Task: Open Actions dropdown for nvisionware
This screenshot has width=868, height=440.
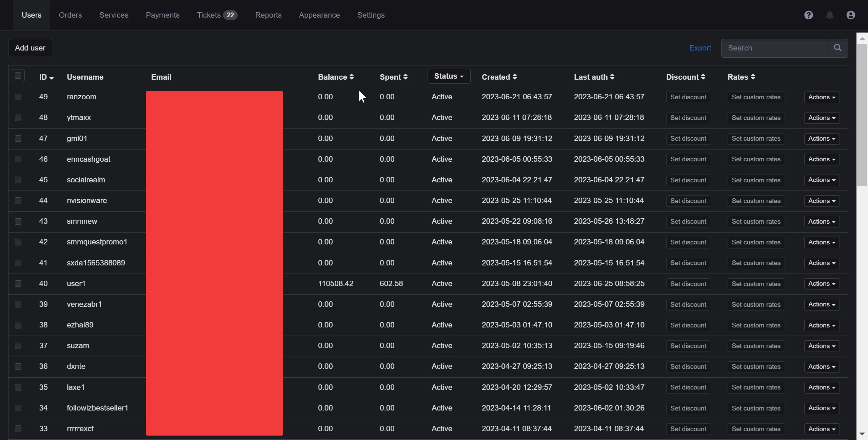Action: (x=822, y=201)
